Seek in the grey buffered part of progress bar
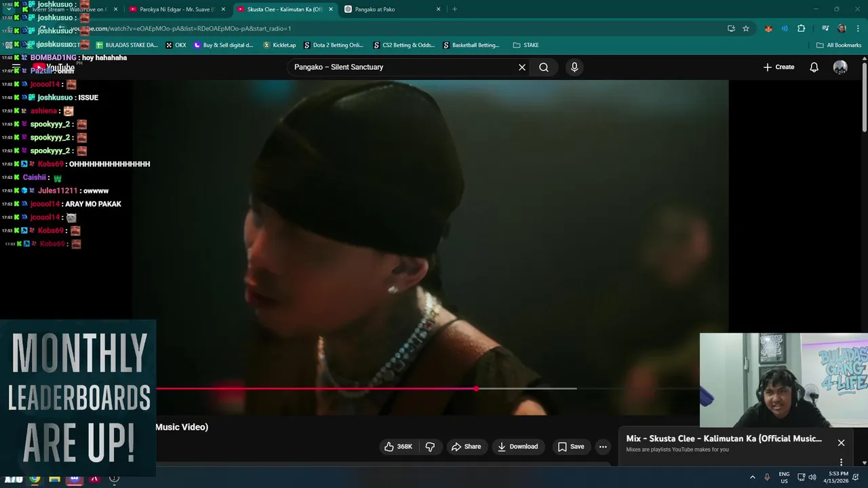 528,388
